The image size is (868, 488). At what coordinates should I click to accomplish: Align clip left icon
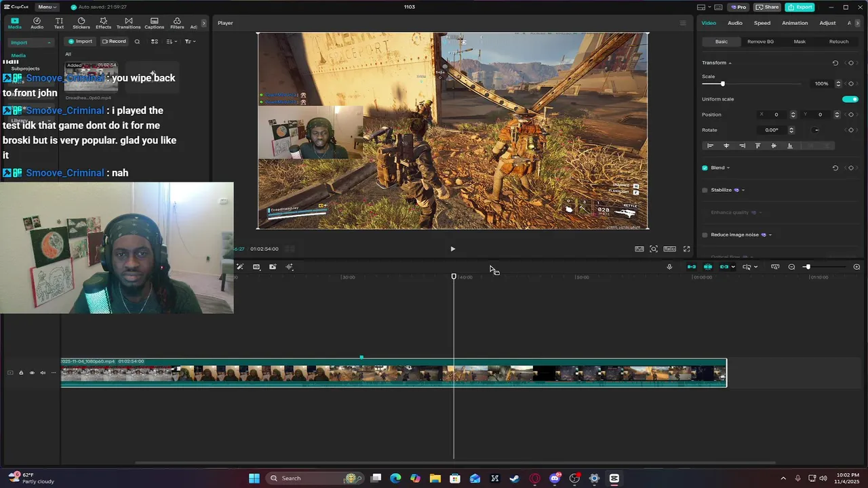[710, 146]
